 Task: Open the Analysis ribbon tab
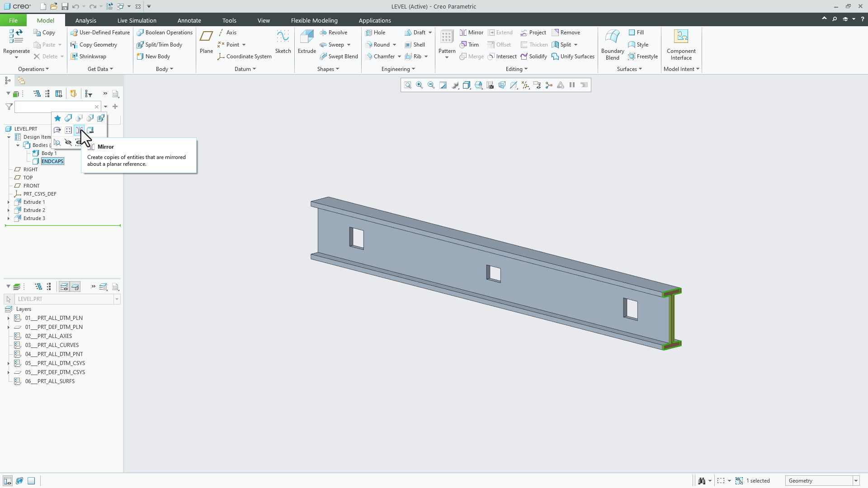(x=85, y=20)
